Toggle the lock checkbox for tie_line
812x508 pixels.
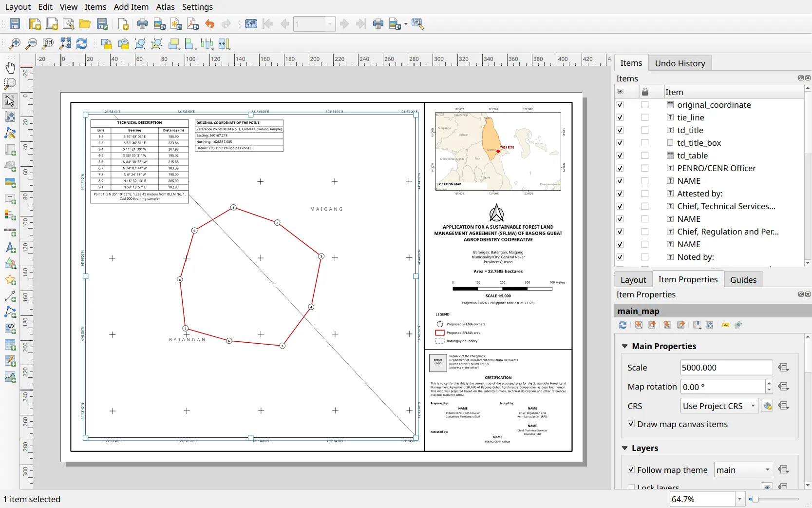[x=645, y=117]
